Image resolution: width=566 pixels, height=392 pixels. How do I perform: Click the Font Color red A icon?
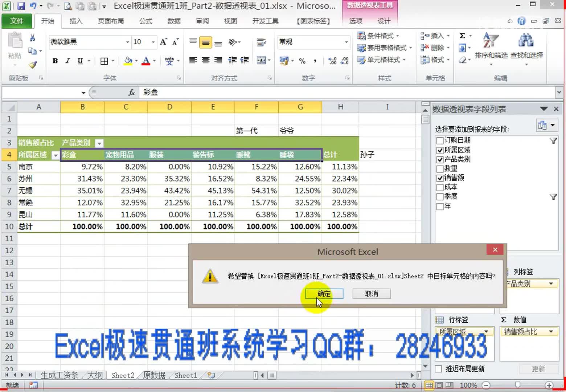pos(146,61)
